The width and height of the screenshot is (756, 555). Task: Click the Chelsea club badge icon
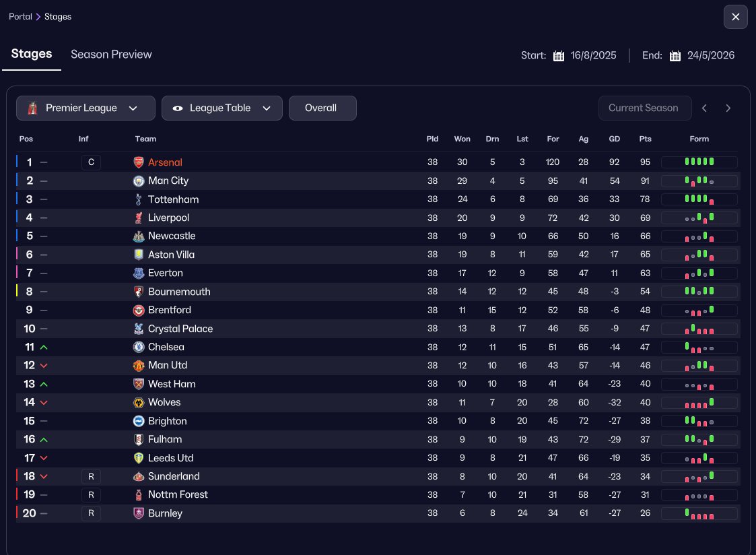[x=139, y=347]
